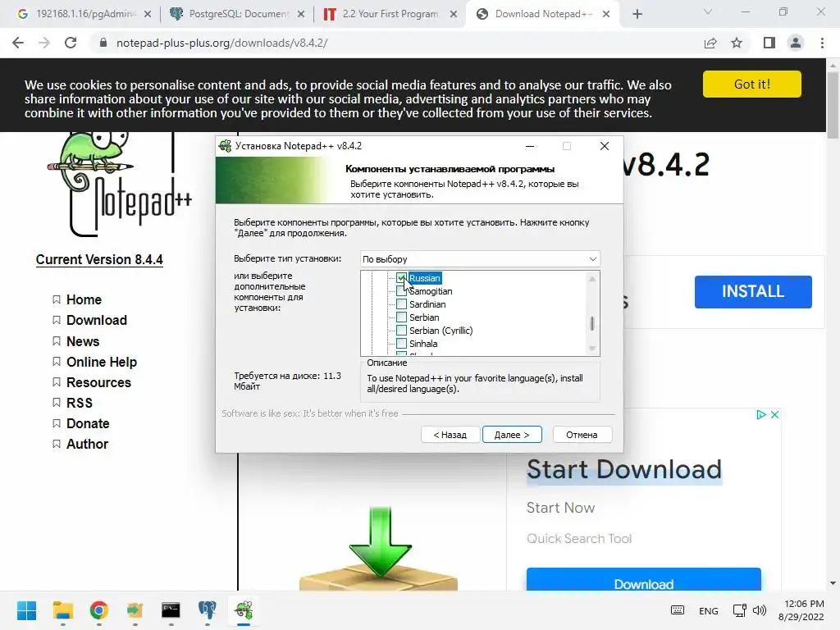Viewport: 840px width, 630px height.
Task: Click the share page icon
Action: (x=710, y=43)
